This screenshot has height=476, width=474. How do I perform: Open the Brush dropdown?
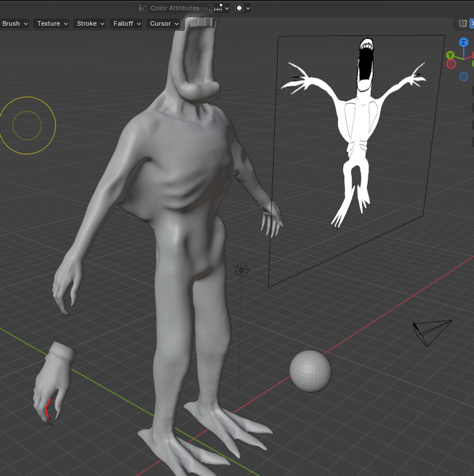click(15, 23)
